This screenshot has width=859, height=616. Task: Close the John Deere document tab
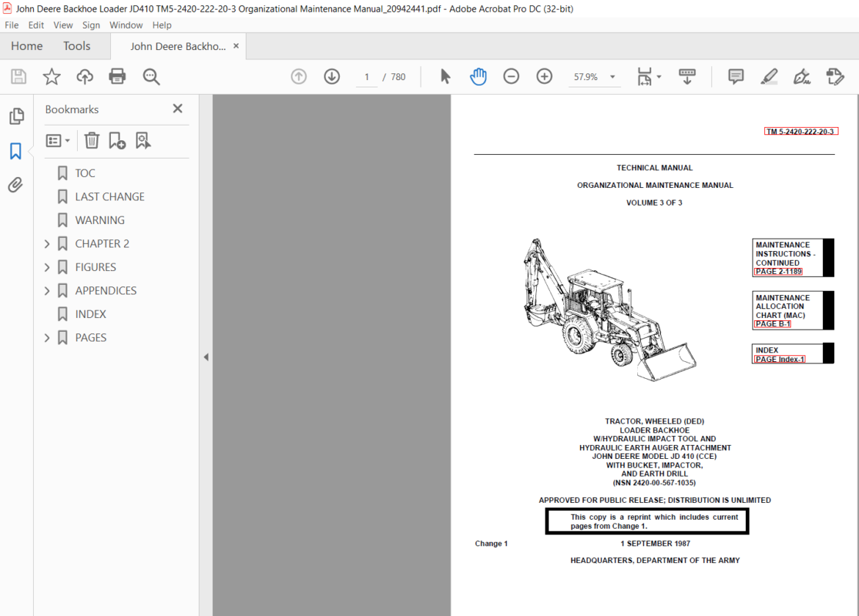pyautogui.click(x=236, y=46)
